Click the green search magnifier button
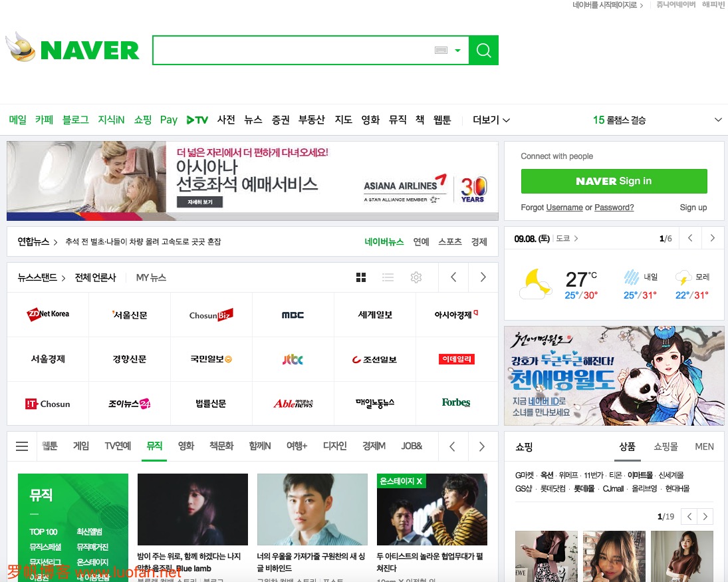Screen dimensions: 728x582 (483, 50)
